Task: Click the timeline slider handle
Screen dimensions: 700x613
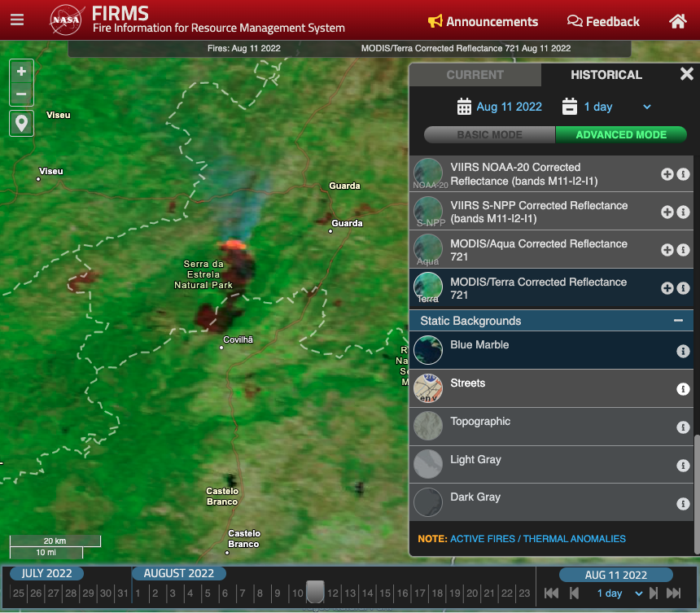Action: click(x=315, y=591)
